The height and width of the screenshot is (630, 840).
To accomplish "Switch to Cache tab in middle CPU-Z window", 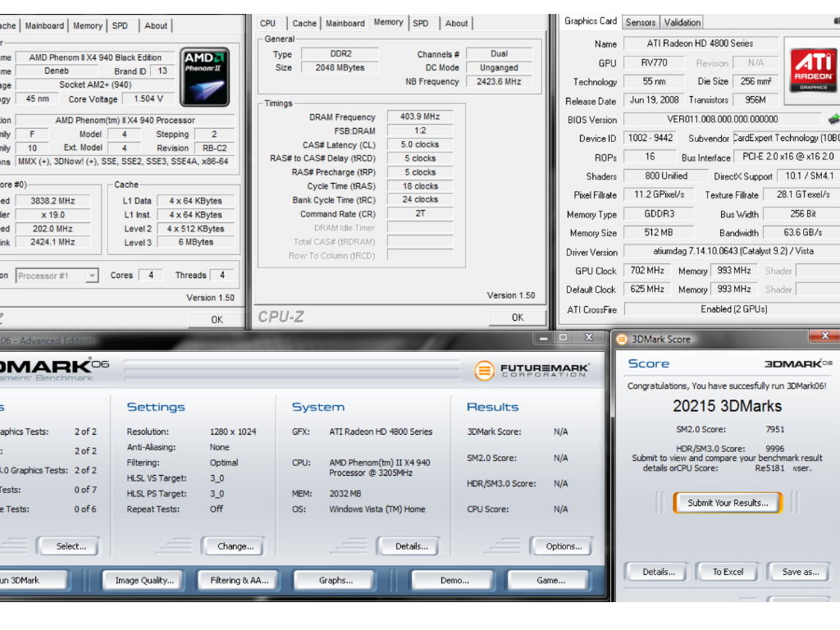I will pyautogui.click(x=304, y=24).
